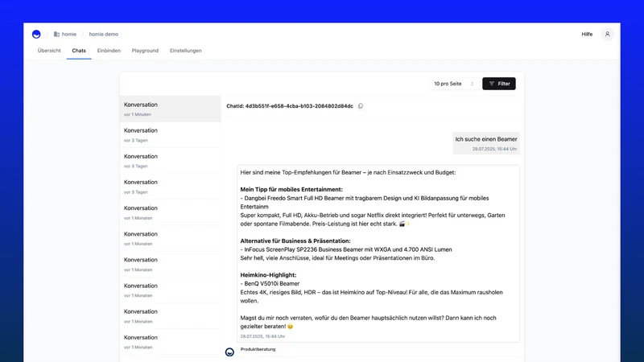Click the Filter button

pos(499,84)
